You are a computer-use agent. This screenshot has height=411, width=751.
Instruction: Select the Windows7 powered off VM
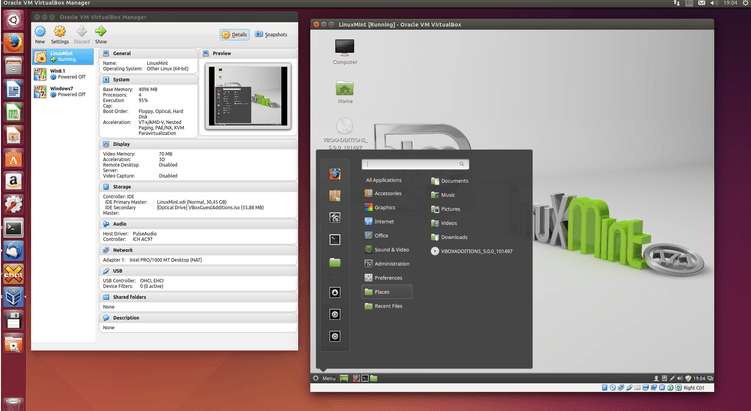pos(63,91)
